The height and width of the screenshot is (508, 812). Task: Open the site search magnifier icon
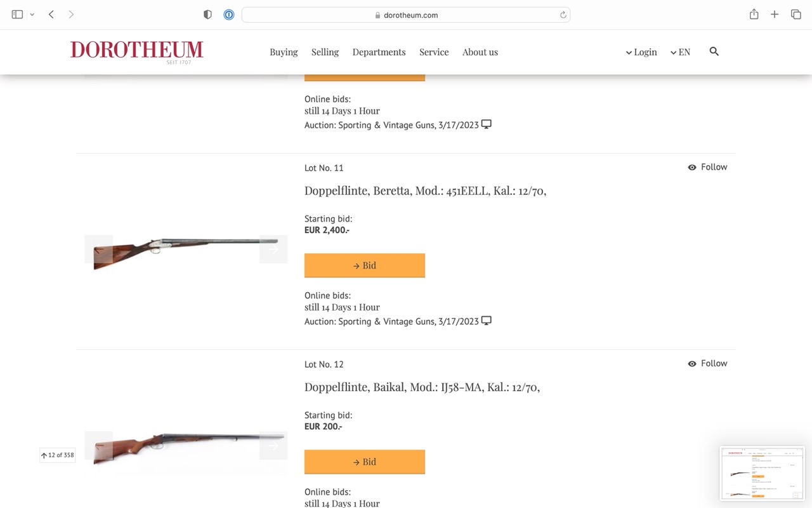714,51
